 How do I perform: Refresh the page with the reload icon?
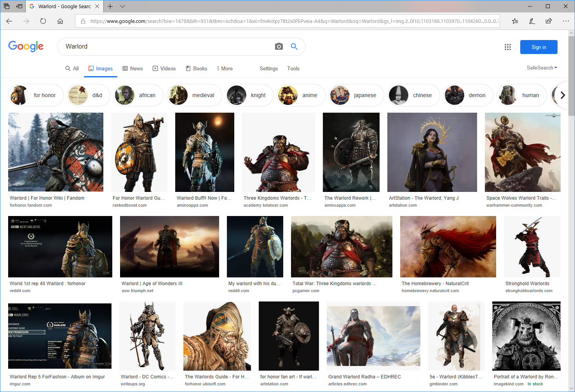click(43, 21)
